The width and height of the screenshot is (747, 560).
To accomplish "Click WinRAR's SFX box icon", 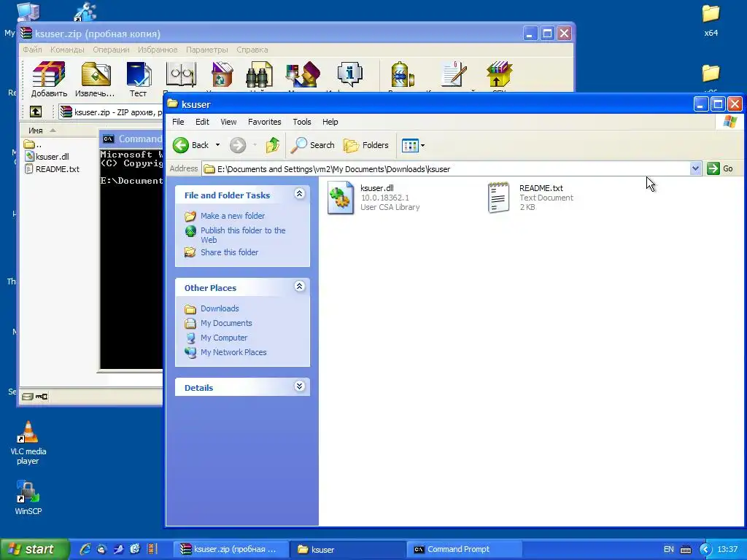I will coord(499,76).
